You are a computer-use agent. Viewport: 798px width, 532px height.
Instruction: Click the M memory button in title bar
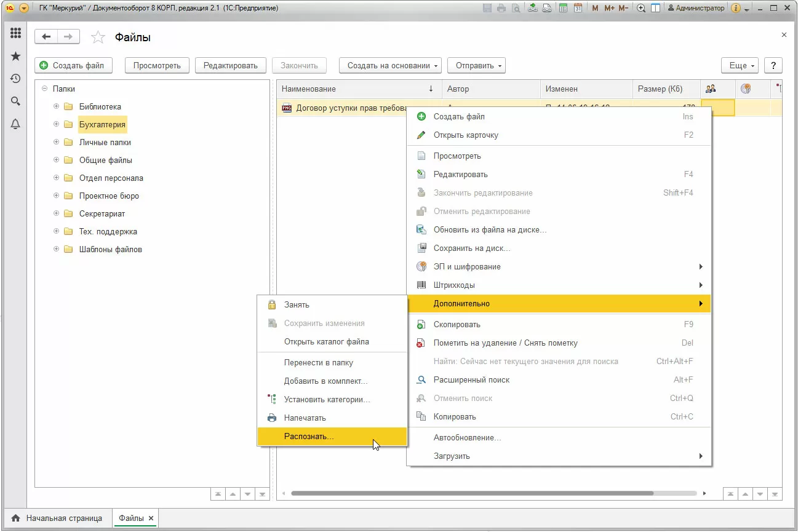tap(595, 8)
